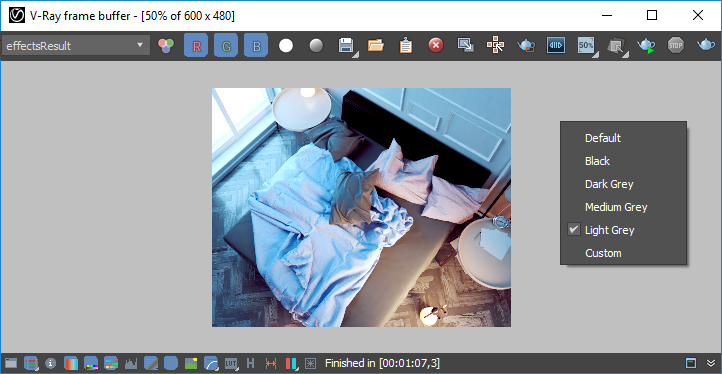Open the 50% test resolution dropdown
The width and height of the screenshot is (722, 374).
586,46
